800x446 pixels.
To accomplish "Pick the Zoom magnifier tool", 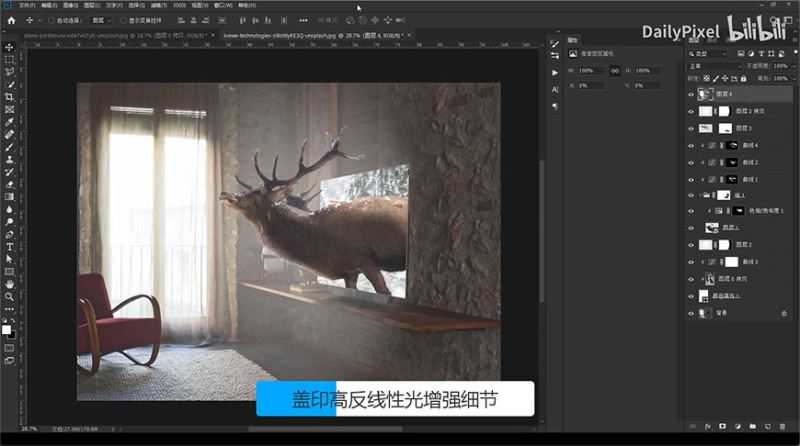I will (x=9, y=296).
